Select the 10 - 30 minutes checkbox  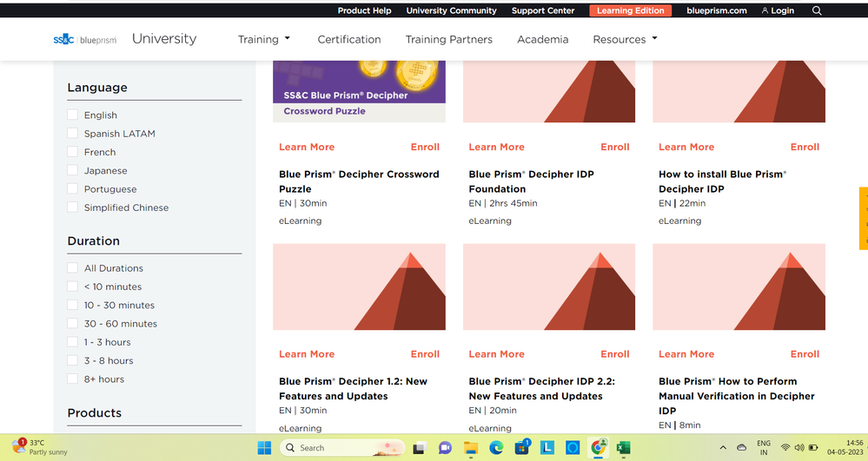coord(72,305)
